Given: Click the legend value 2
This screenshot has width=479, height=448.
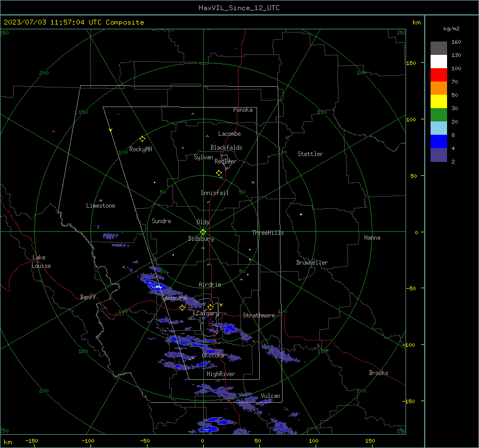Looking at the screenshot, I should pos(453,162).
